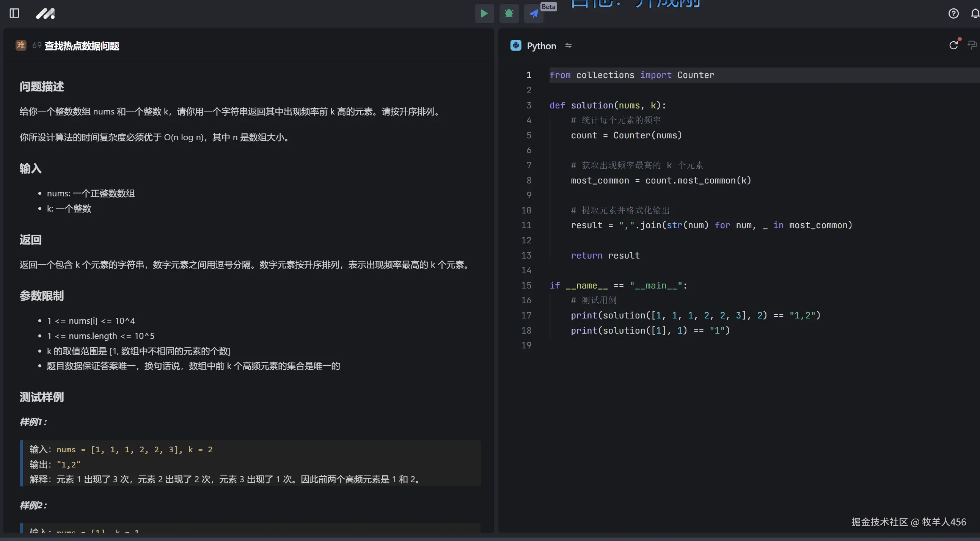
Task: Toggle the sidebar panel icon
Action: tap(14, 13)
